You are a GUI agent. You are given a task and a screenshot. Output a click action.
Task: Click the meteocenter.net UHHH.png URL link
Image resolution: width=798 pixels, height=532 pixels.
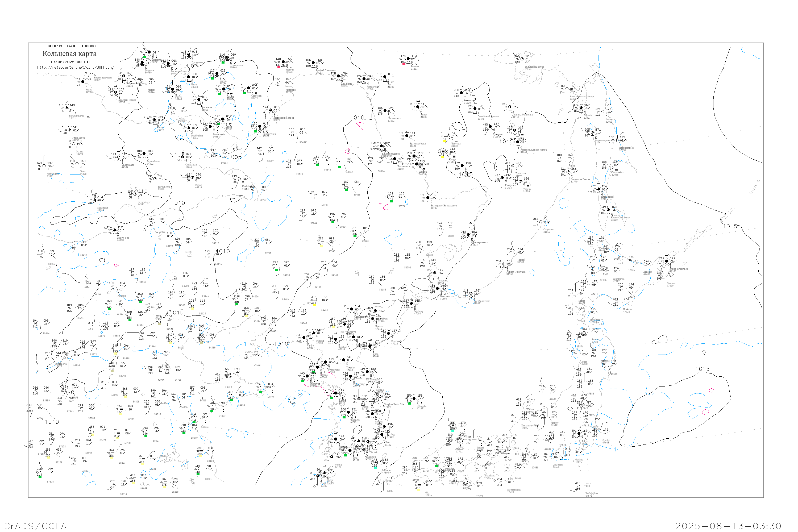(75, 68)
